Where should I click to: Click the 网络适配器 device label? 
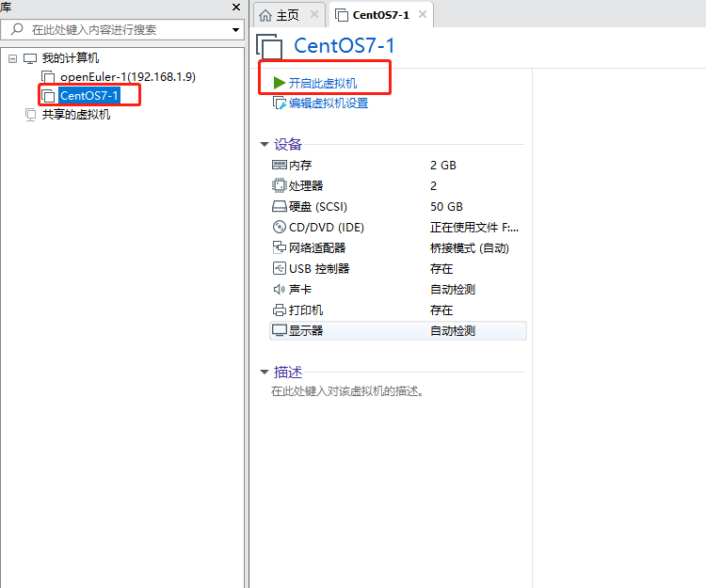pos(317,247)
